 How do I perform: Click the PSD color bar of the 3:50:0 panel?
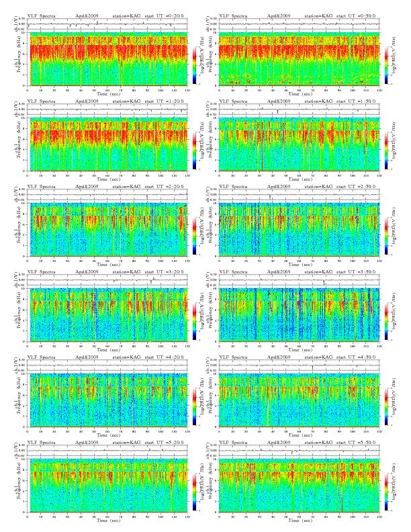tap(386, 321)
